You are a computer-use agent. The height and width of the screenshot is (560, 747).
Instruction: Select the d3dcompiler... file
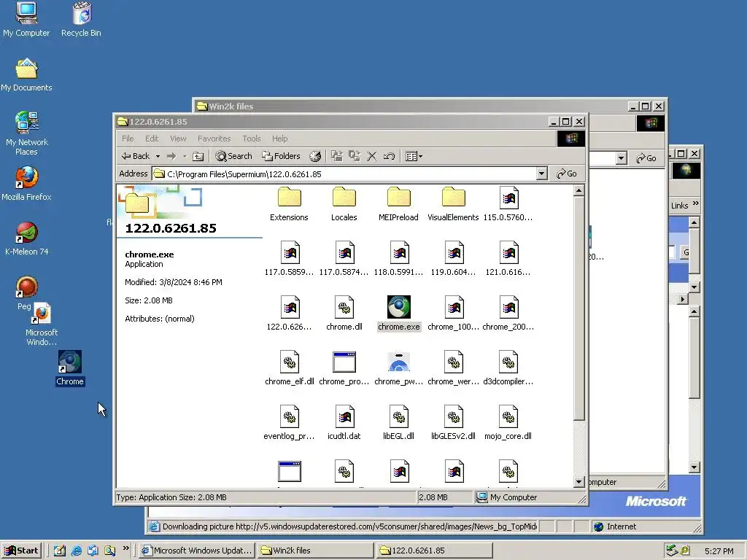coord(508,368)
